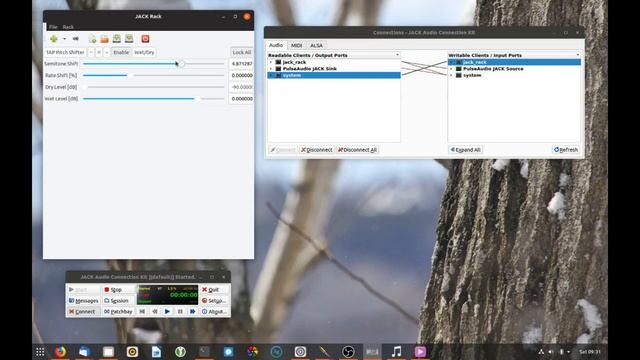Image resolution: width=640 pixels, height=360 pixels.
Task: Click the Disconnect All button
Action: (357, 150)
